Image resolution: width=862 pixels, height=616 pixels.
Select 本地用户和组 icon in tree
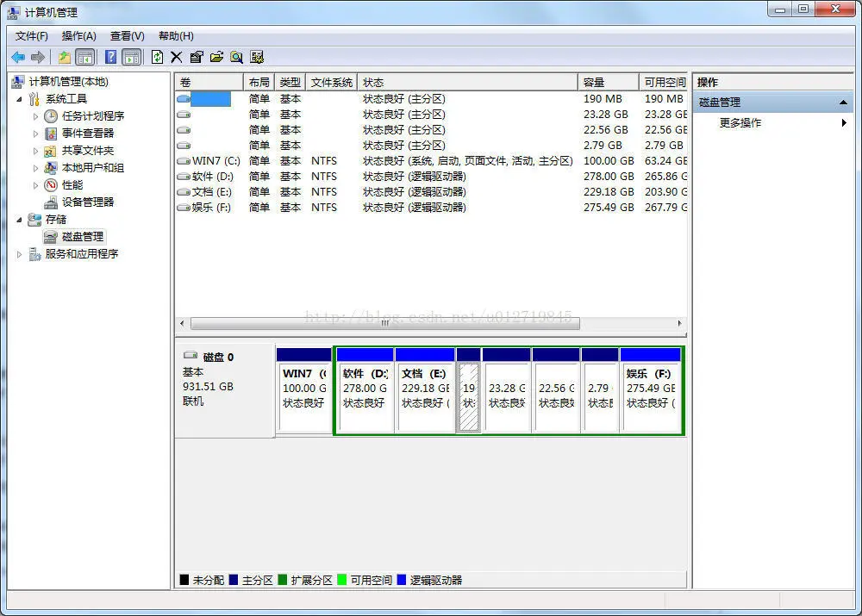51,168
